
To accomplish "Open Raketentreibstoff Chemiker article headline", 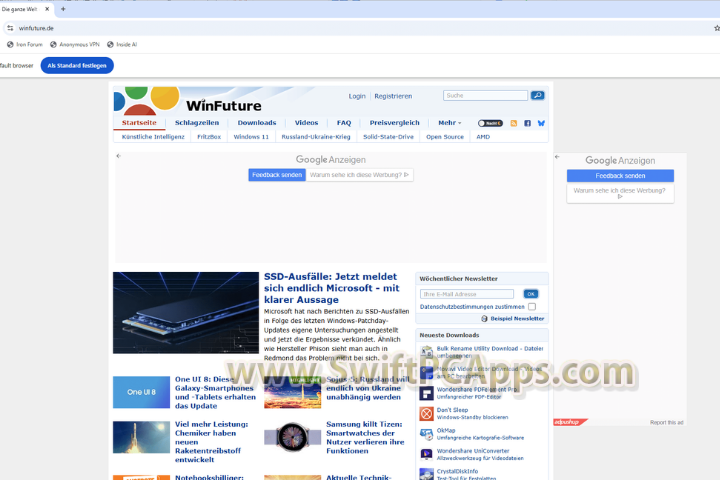I will [212, 441].
